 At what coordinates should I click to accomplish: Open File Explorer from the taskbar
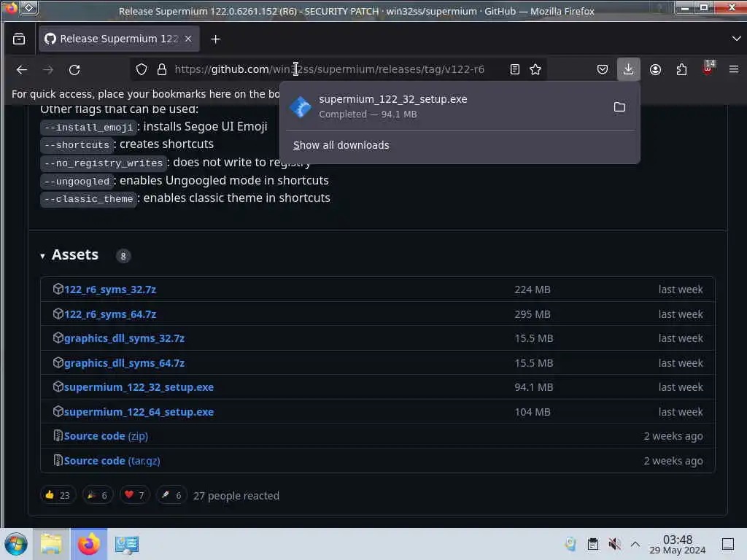click(51, 544)
